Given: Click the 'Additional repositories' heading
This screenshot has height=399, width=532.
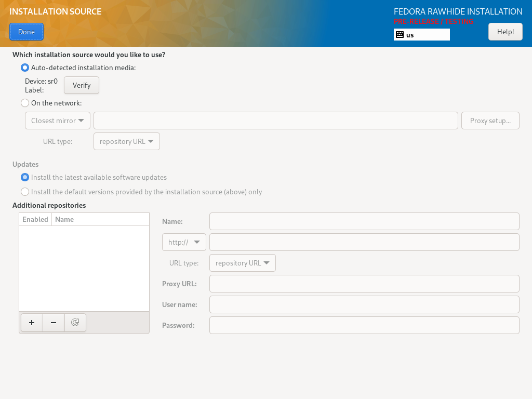Looking at the screenshot, I should coord(49,205).
